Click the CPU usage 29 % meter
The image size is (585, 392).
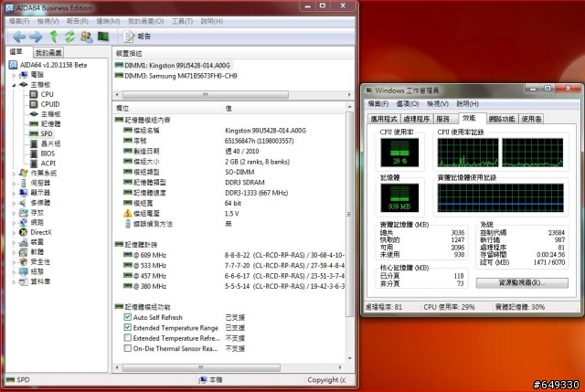tap(399, 153)
